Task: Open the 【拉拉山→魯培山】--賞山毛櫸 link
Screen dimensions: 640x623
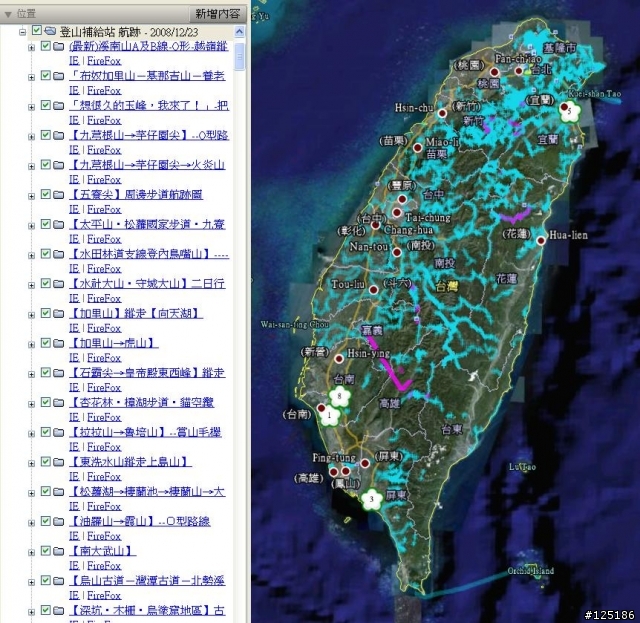Action: click(145, 432)
